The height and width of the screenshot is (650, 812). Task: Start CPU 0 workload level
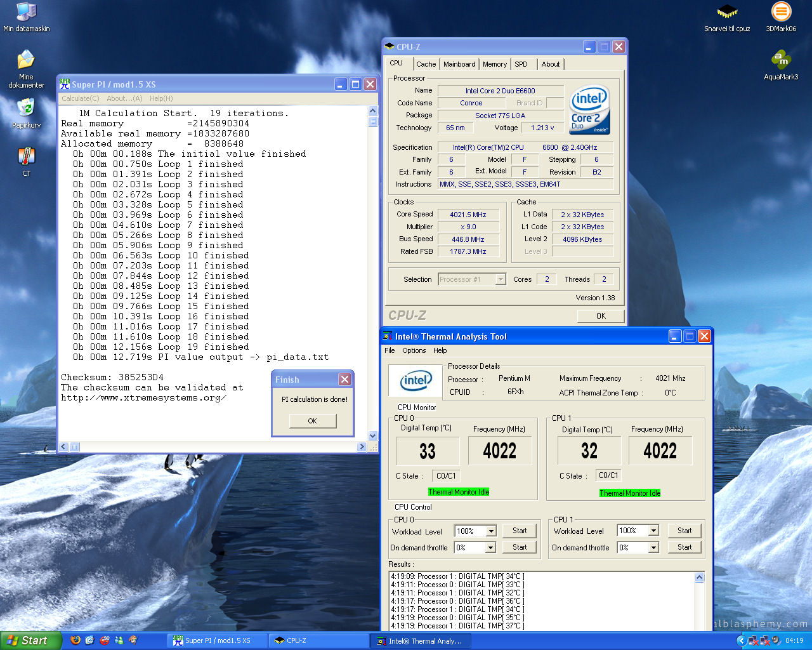pyautogui.click(x=520, y=531)
